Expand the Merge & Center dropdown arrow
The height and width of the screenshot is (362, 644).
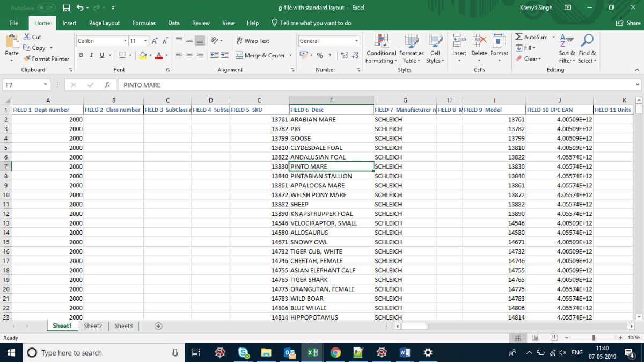coord(291,55)
